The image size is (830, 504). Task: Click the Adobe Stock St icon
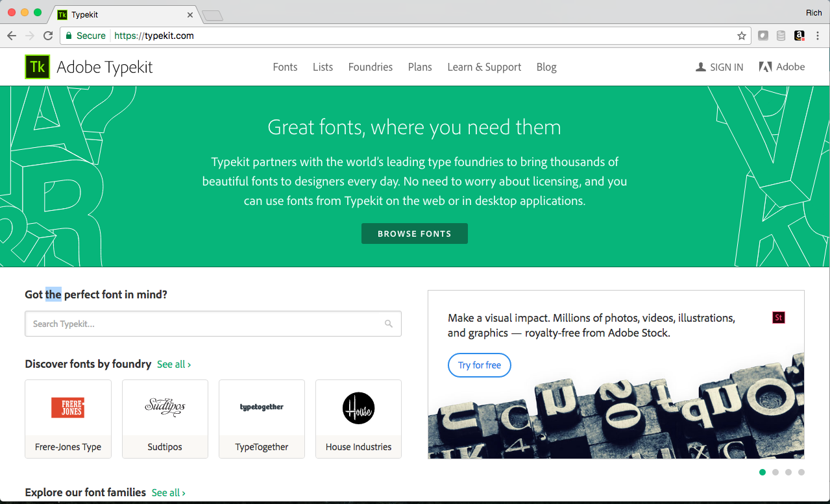(778, 317)
